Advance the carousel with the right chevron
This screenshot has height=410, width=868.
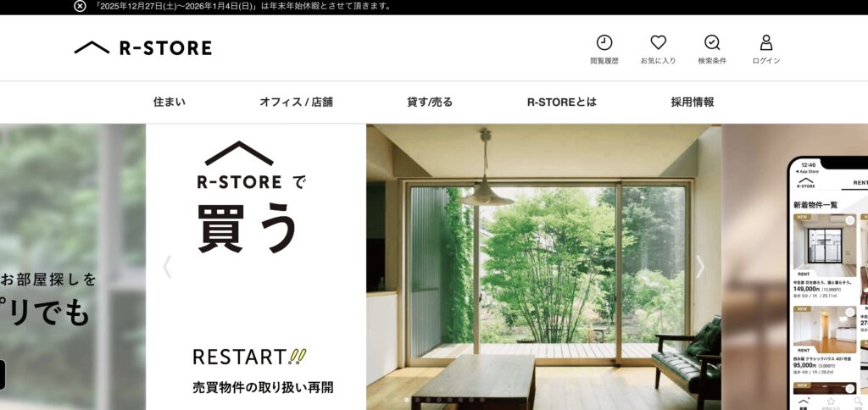[x=699, y=266]
